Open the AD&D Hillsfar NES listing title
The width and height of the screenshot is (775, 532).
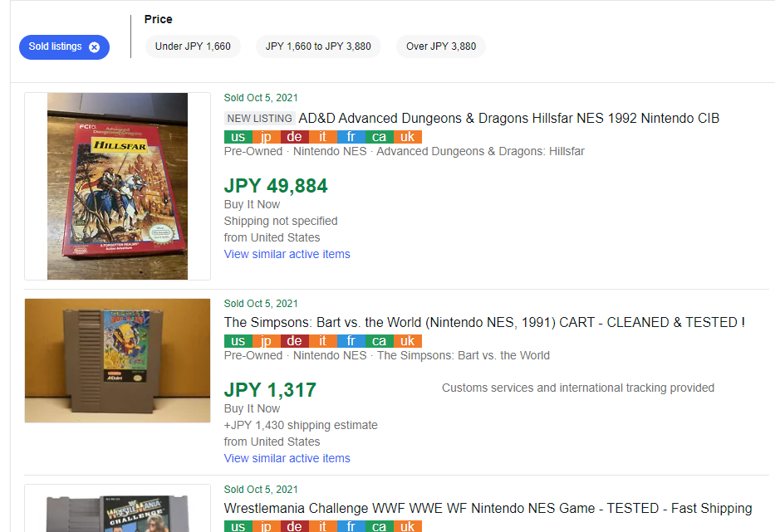[508, 118]
